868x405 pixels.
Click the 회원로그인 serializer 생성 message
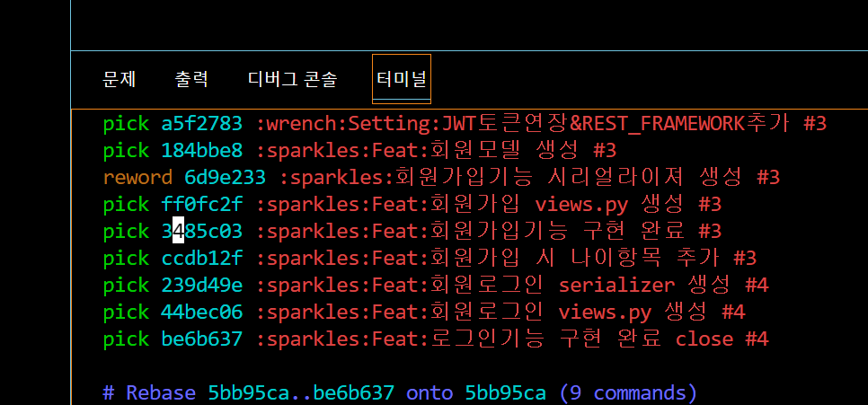tap(581, 285)
